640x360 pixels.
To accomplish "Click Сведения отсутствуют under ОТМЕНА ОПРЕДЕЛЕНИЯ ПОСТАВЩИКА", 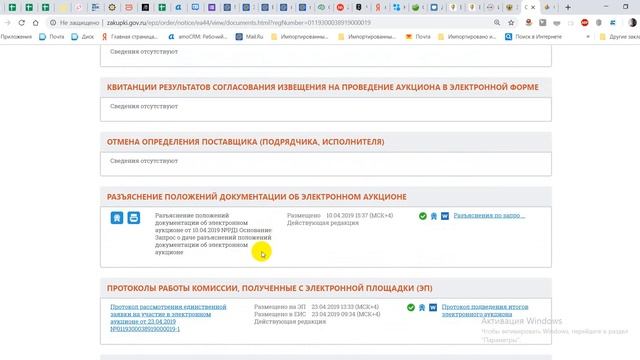I will pyautogui.click(x=144, y=161).
